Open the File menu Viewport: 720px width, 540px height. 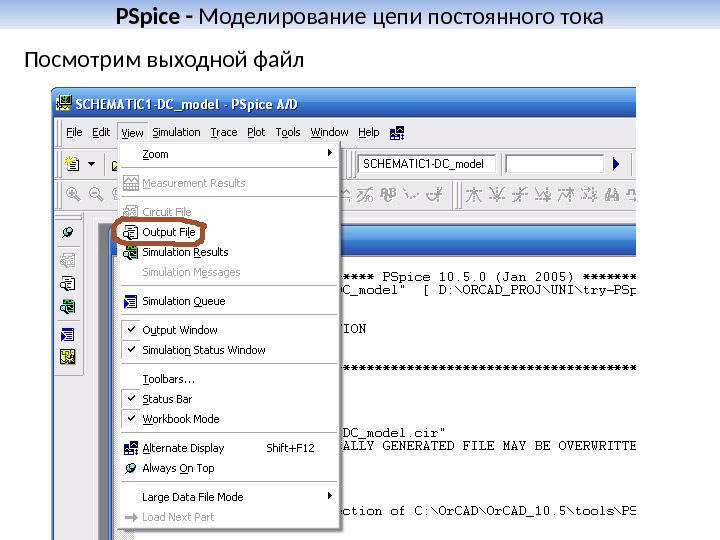[74, 132]
